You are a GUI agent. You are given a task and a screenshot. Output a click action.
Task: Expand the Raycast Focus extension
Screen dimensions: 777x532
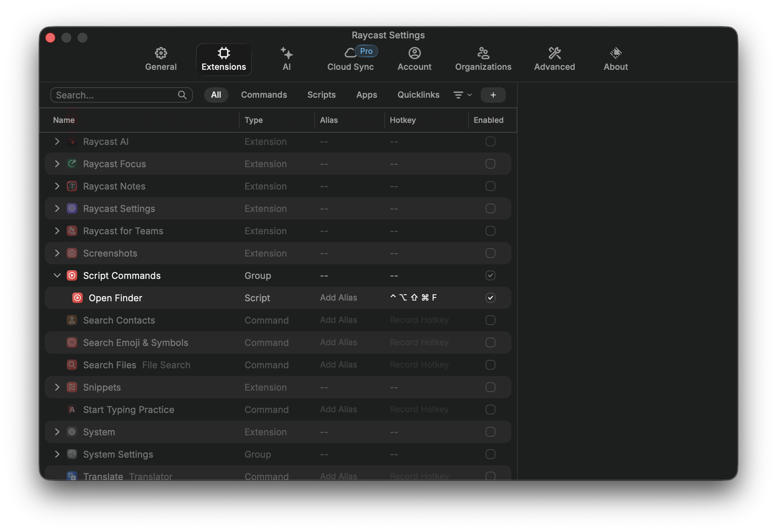[57, 164]
